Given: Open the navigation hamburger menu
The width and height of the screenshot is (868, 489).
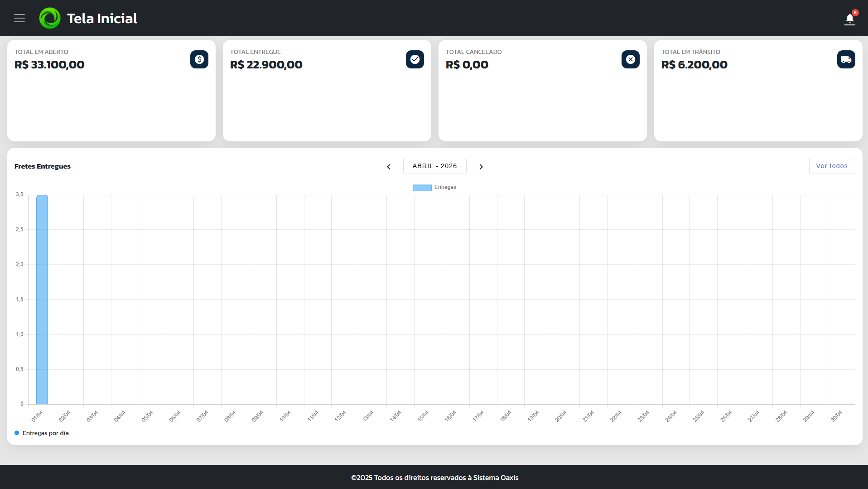Looking at the screenshot, I should pos(19,18).
